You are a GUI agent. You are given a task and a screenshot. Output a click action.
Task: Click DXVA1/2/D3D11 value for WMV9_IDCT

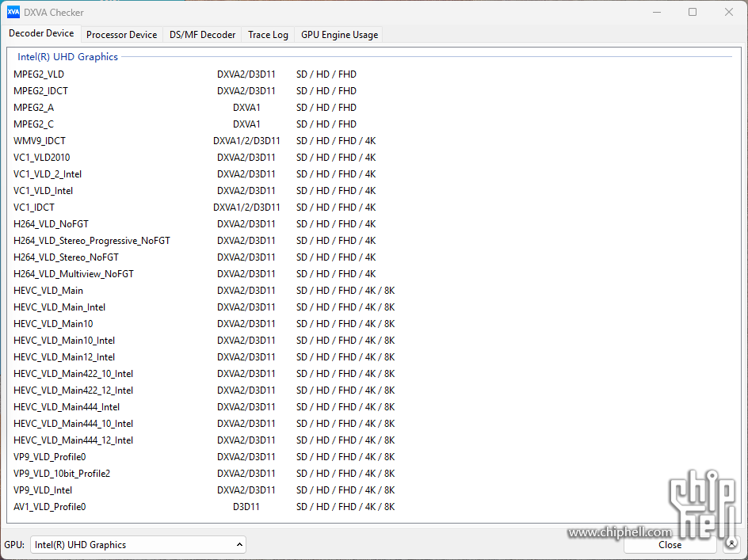[x=246, y=141]
